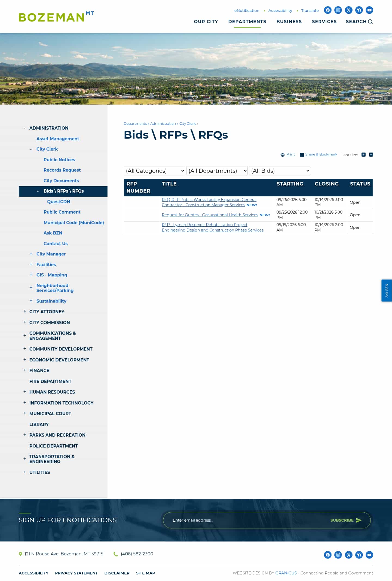Open the Facebook icon in the top header
Viewport: 392px width, 581px height.
pos(328,10)
